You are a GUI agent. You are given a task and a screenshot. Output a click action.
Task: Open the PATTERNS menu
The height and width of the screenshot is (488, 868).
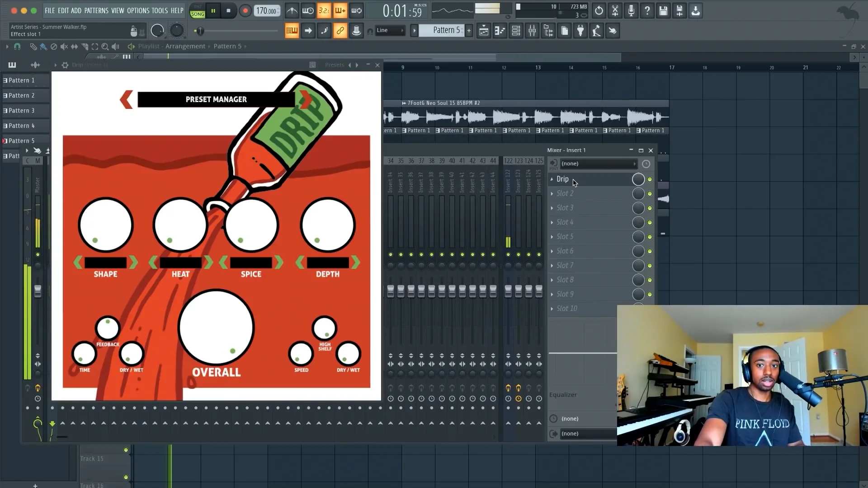point(96,10)
